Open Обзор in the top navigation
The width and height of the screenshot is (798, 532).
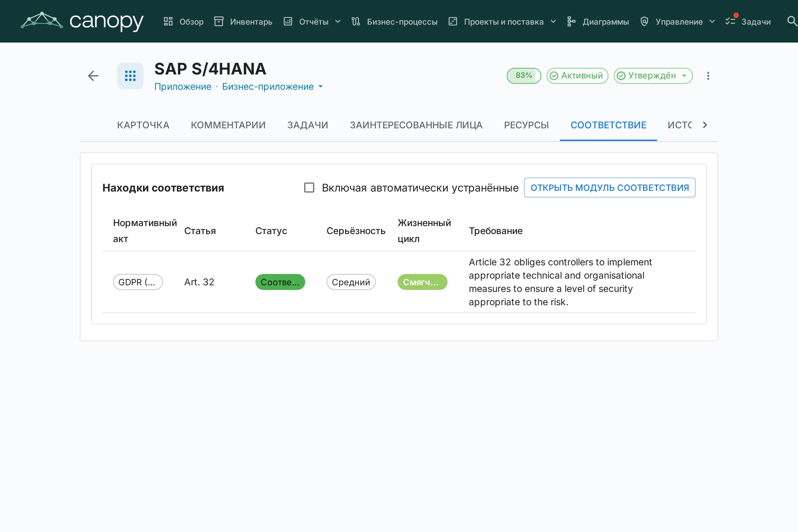pos(184,21)
